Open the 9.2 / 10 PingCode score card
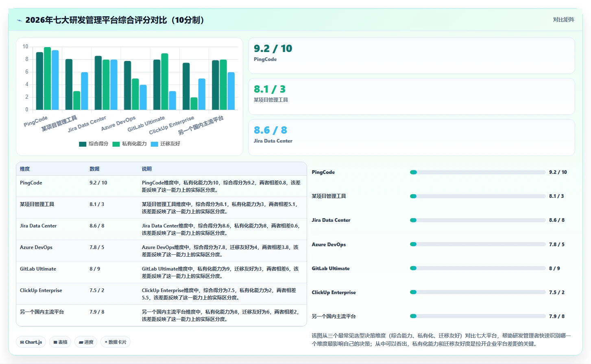The height and width of the screenshot is (364, 591). 411,56
